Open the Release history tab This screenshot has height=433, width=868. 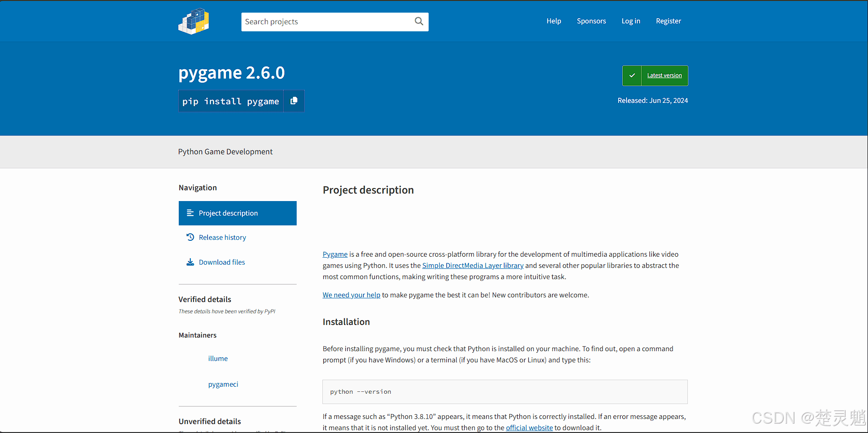(222, 238)
